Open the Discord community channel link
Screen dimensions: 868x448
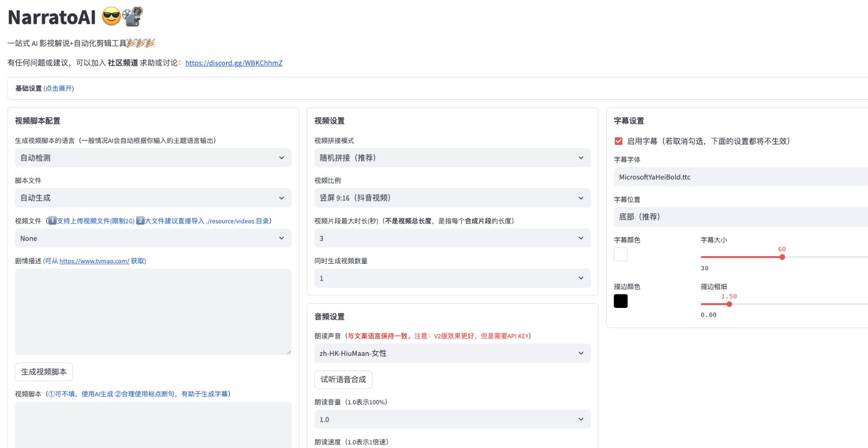(x=234, y=63)
